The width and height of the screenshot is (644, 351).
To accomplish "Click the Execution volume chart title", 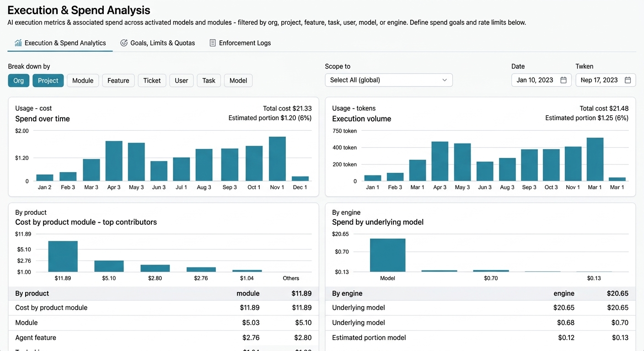I will pyautogui.click(x=362, y=119).
